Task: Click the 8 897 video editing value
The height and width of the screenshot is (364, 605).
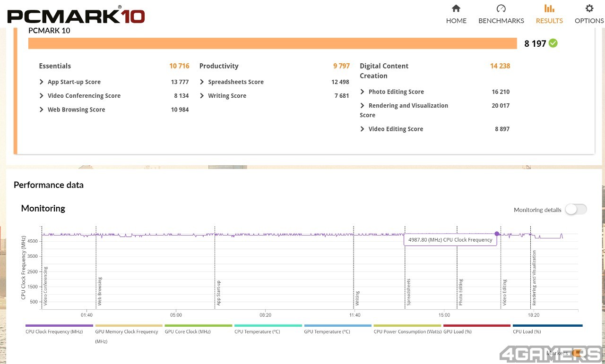Action: point(502,129)
